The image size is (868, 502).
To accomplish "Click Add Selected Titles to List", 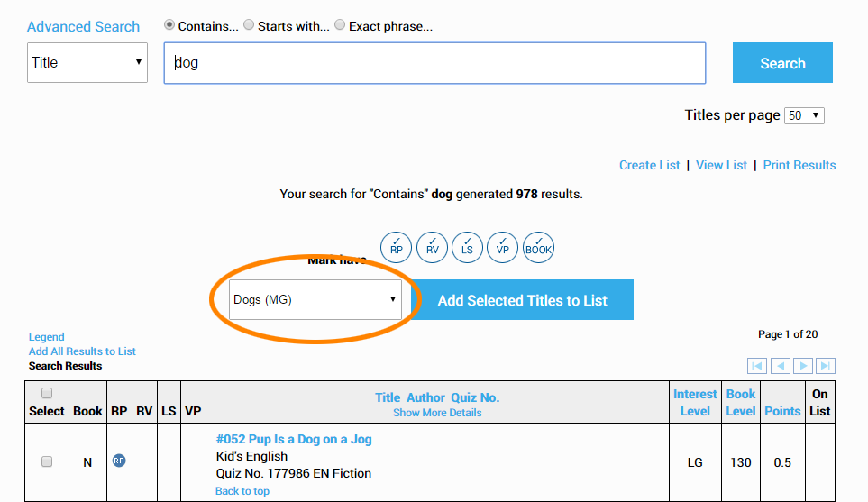I will click(523, 299).
